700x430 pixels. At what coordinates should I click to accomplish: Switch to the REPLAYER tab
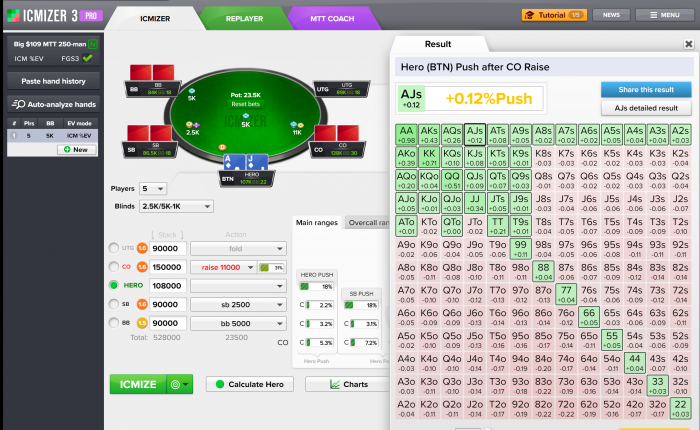coord(244,19)
